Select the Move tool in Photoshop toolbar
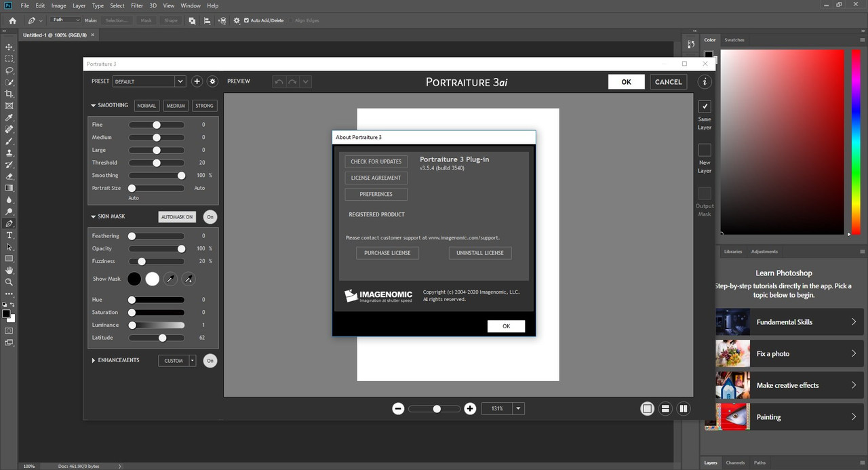The height and width of the screenshot is (470, 868). [x=9, y=47]
